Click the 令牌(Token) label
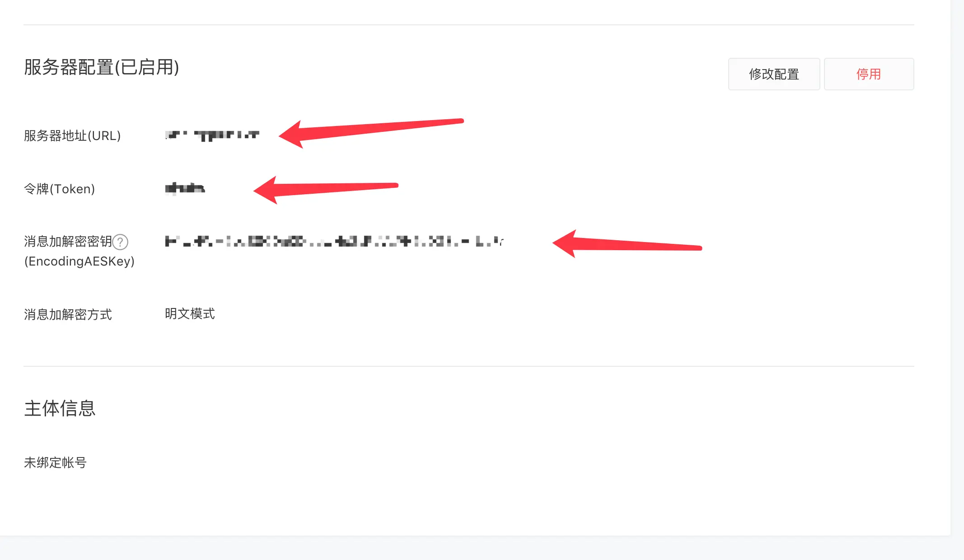This screenshot has width=964, height=560. pos(59,189)
